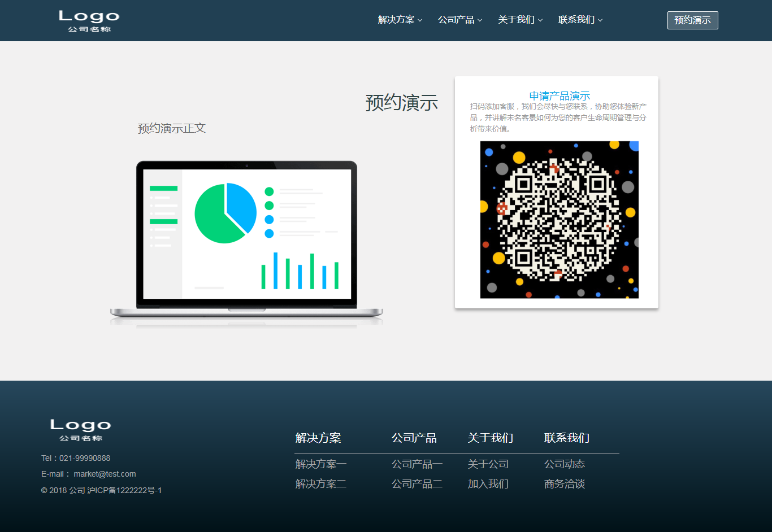Viewport: 772px width, 532px height.
Task: Click the Tel: 021-99990888 text
Action: coord(76,458)
